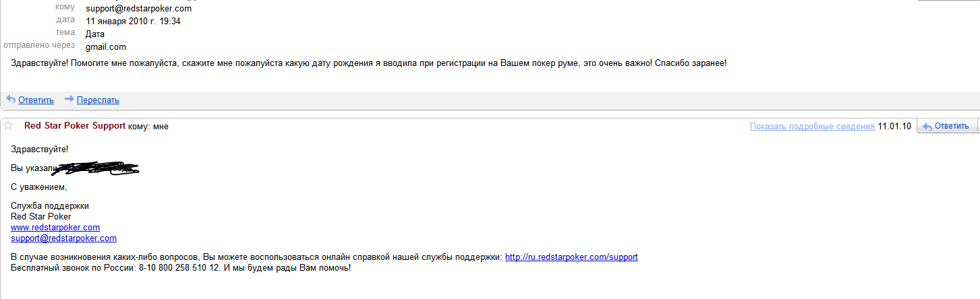Click the underlined 'Ответить' link below first message
980x299 pixels.
click(36, 100)
